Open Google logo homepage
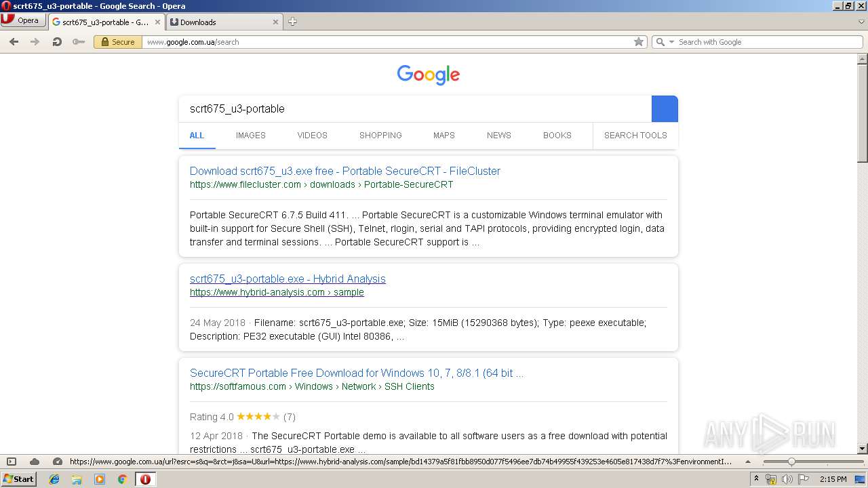The image size is (868, 488). pyautogui.click(x=429, y=75)
